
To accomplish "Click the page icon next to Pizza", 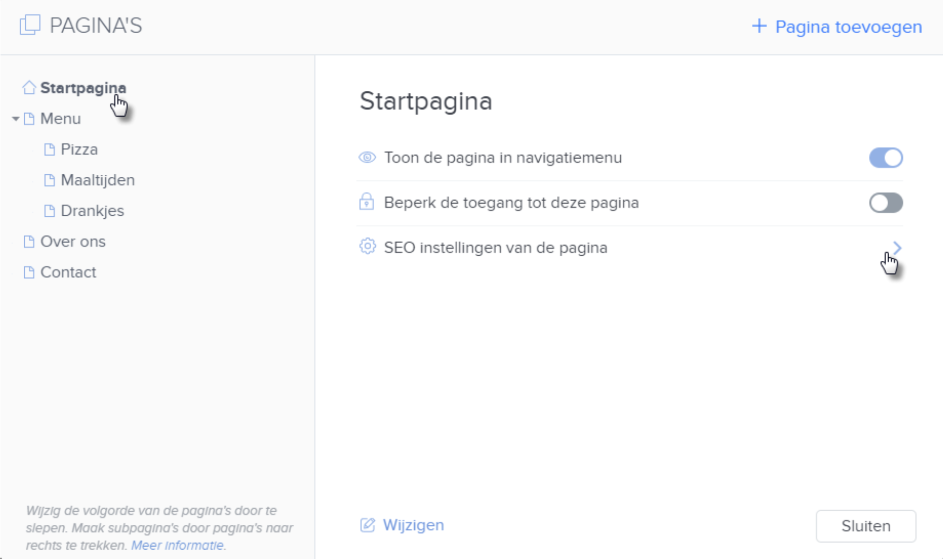I will click(48, 149).
